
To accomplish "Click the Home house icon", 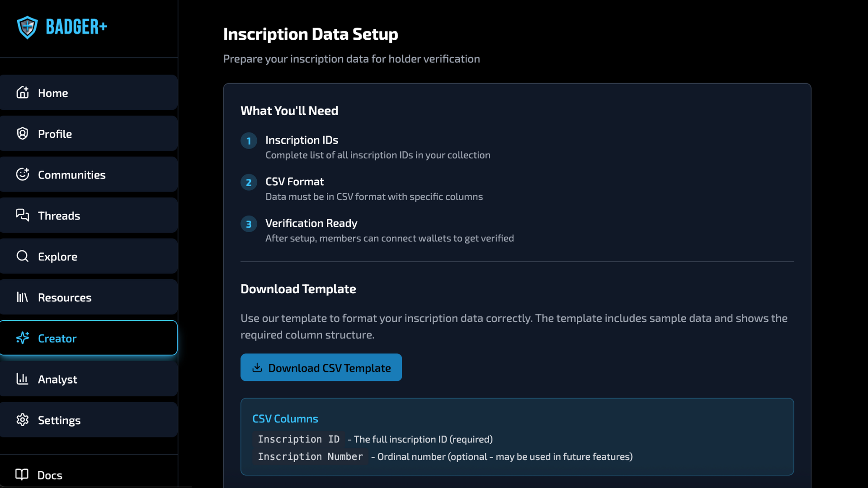I will [x=23, y=93].
